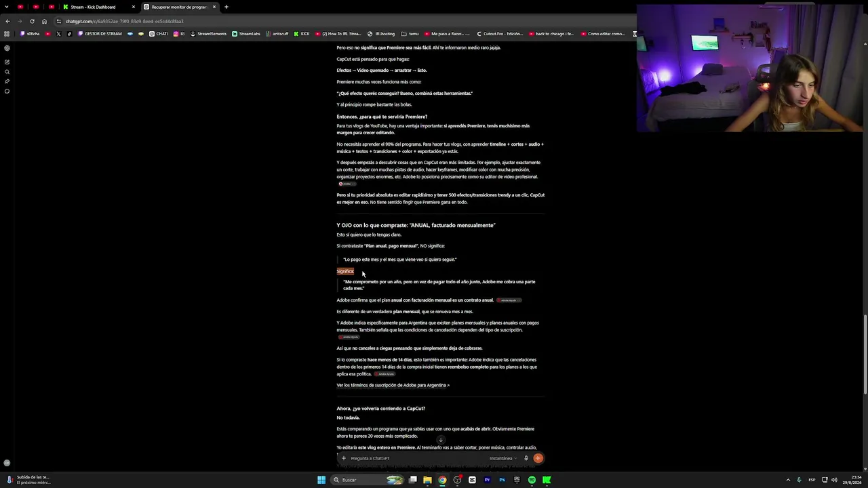Screen dimensions: 868x488
Task: Open chat search in the ChatGPT sidebar
Action: (x=7, y=72)
